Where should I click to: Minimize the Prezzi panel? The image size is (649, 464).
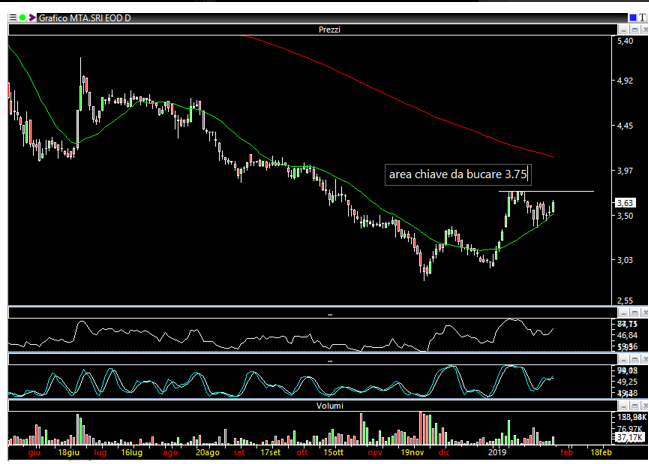(624, 30)
